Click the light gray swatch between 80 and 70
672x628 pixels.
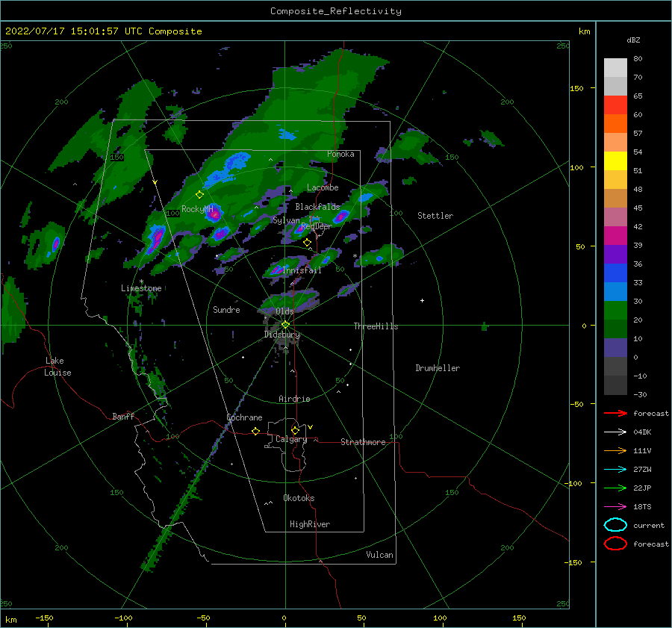pos(615,68)
